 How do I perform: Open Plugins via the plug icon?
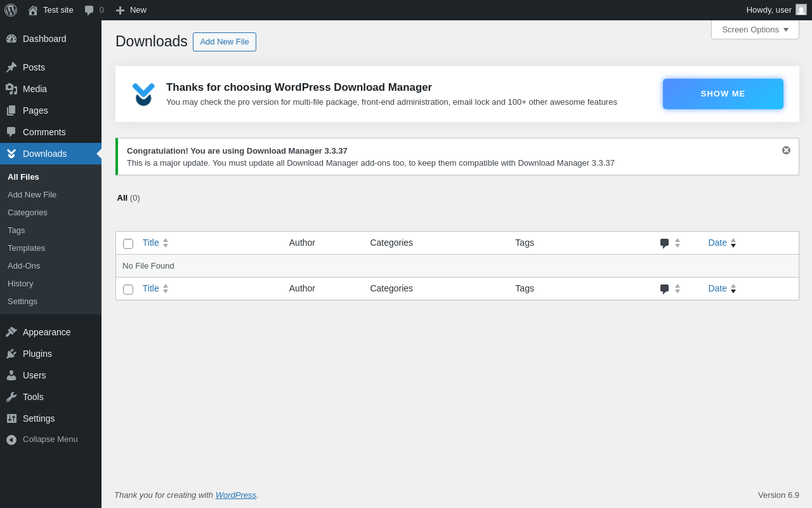(x=11, y=354)
